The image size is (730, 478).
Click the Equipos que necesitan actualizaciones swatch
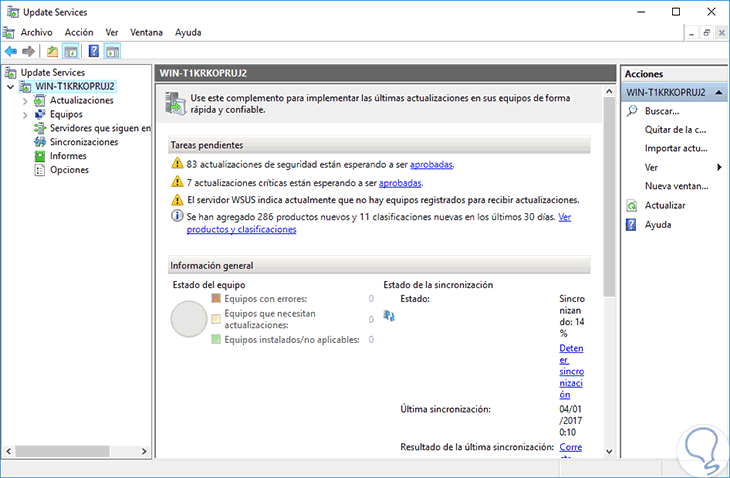[x=216, y=319]
